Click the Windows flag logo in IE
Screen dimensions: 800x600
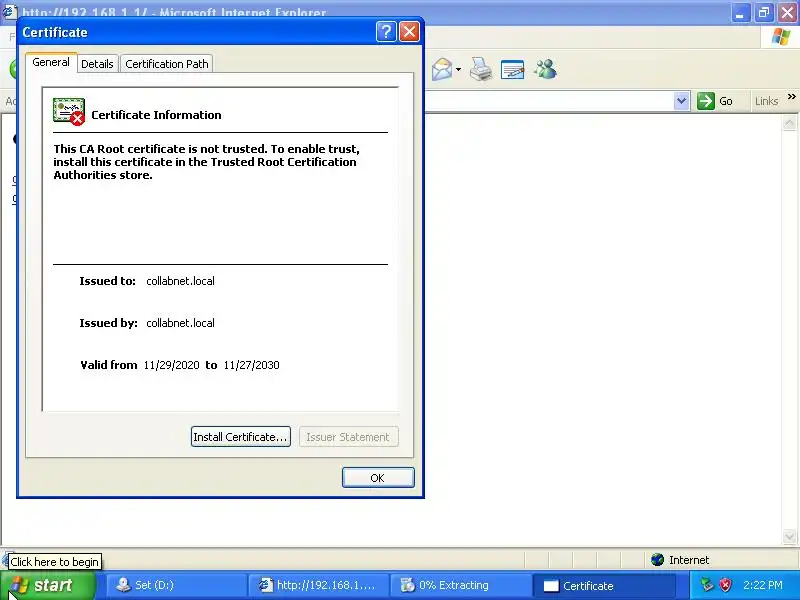point(781,37)
